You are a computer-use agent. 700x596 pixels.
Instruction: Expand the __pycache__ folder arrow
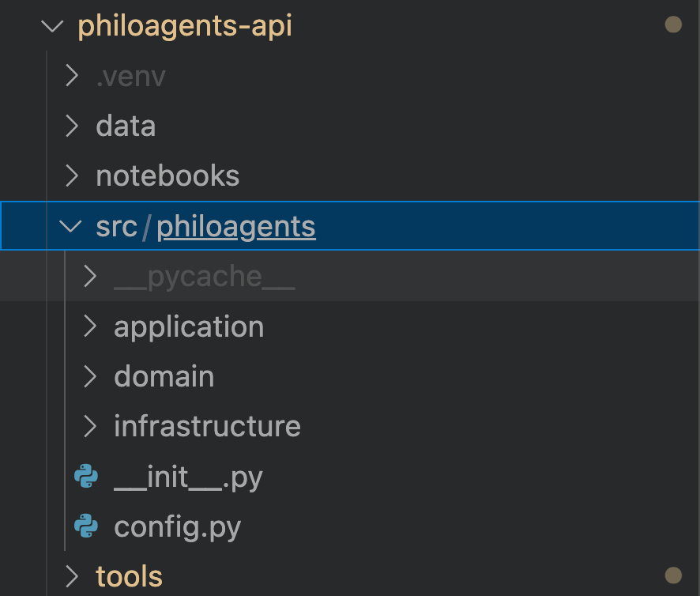coord(90,276)
